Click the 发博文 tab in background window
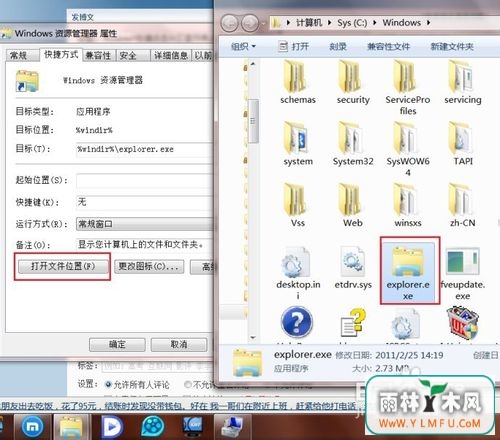 click(x=82, y=17)
